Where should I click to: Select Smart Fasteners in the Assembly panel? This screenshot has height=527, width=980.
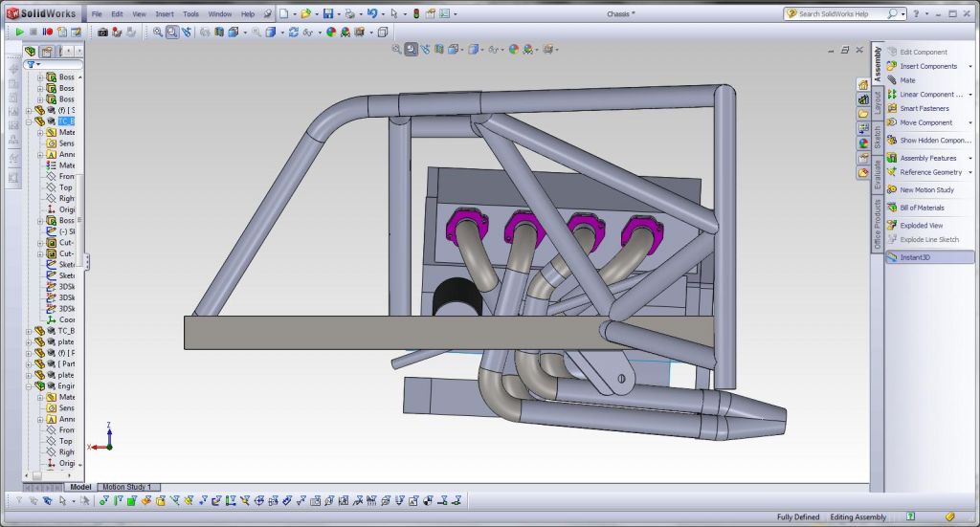coord(924,108)
